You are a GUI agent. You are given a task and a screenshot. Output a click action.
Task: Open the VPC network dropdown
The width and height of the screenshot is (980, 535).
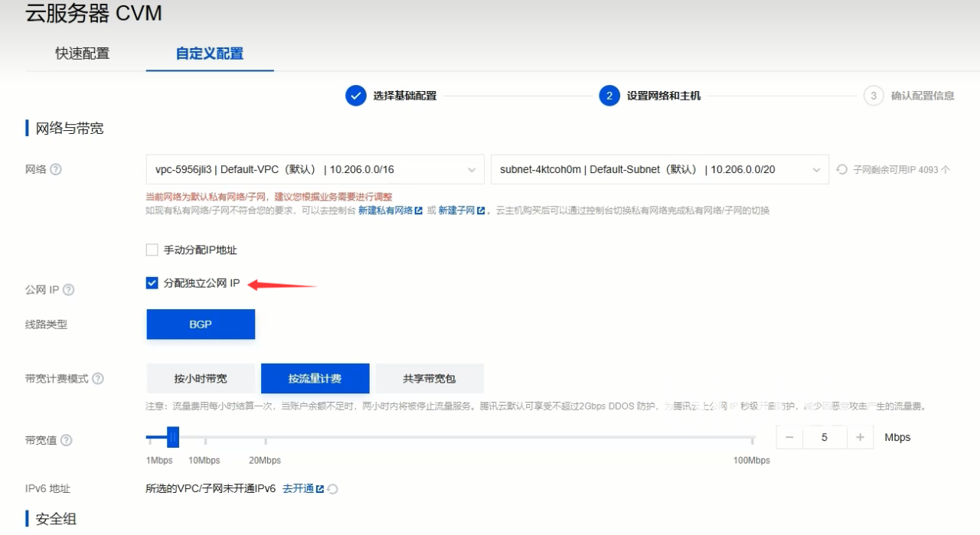pos(315,169)
